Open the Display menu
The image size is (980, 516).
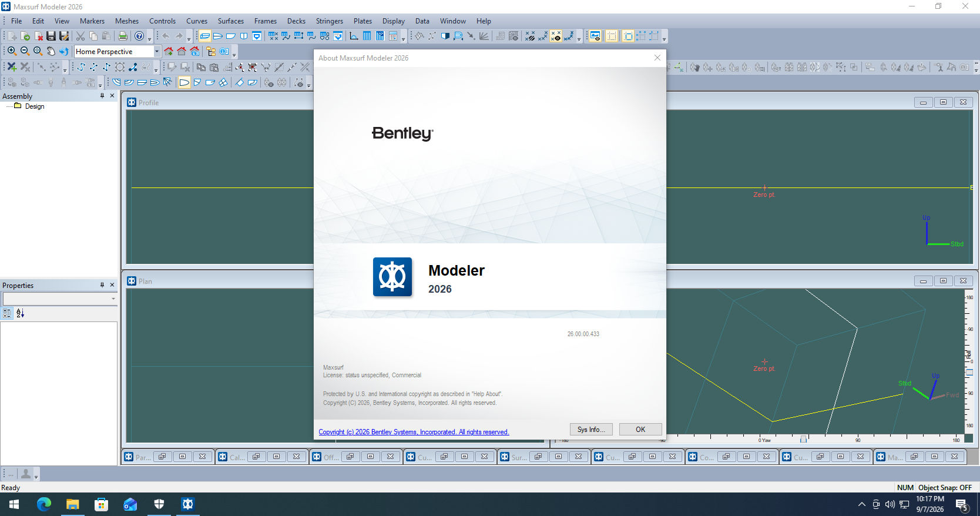[394, 21]
